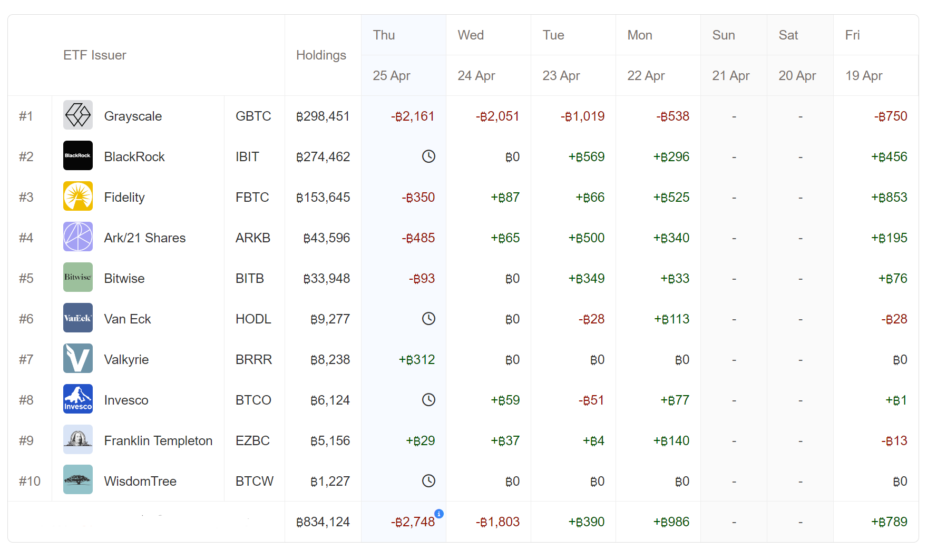Click the ETF Issuer column header
The width and height of the screenshot is (937, 560).
[x=95, y=55]
